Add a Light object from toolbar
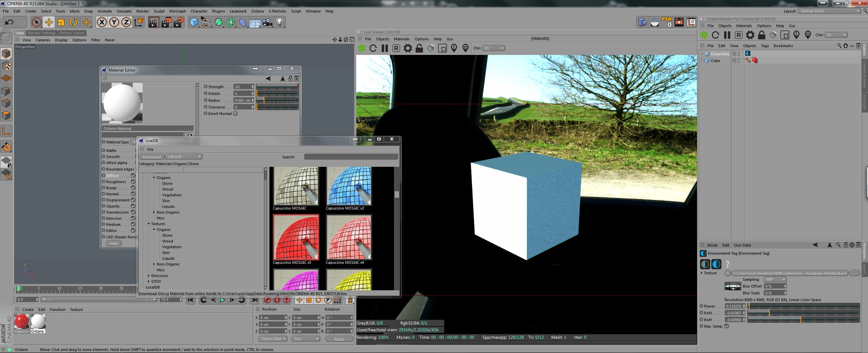Viewport: 868px width, 353px height. click(x=280, y=22)
